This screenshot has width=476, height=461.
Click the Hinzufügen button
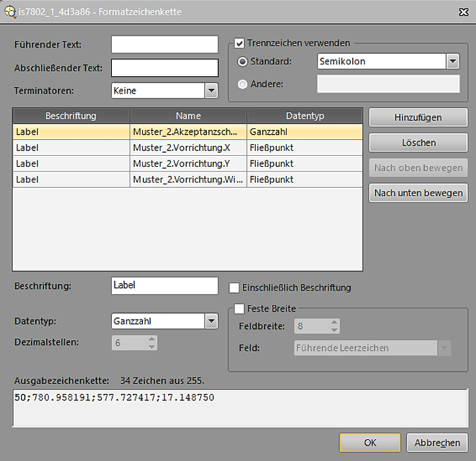click(x=417, y=117)
